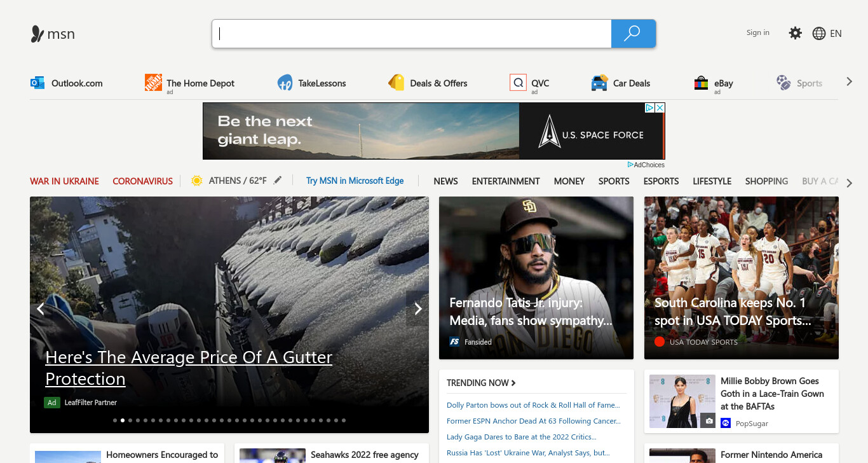Open Homeowners Encouraged to article
This screenshot has width=868, height=463.
click(x=162, y=455)
